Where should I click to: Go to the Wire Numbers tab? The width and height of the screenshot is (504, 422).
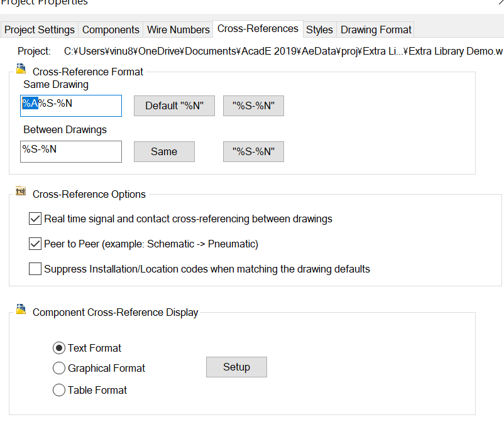[x=178, y=30]
